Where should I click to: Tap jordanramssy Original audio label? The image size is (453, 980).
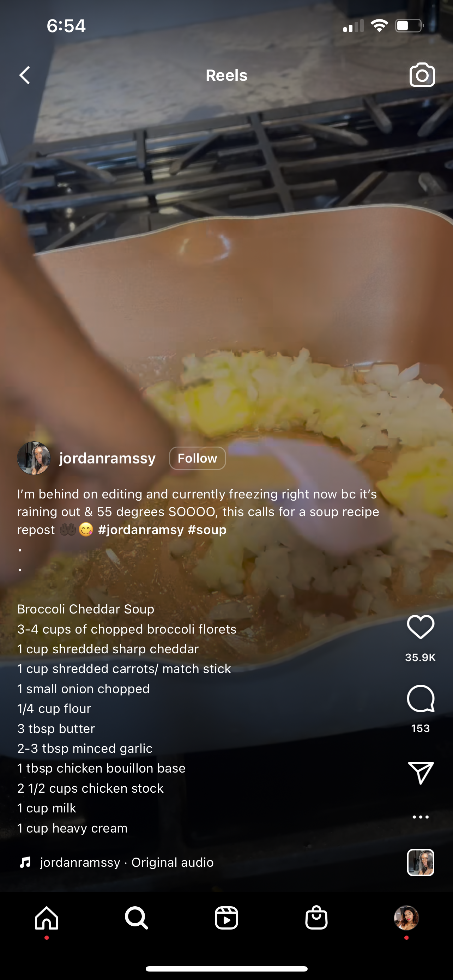pyautogui.click(x=127, y=863)
